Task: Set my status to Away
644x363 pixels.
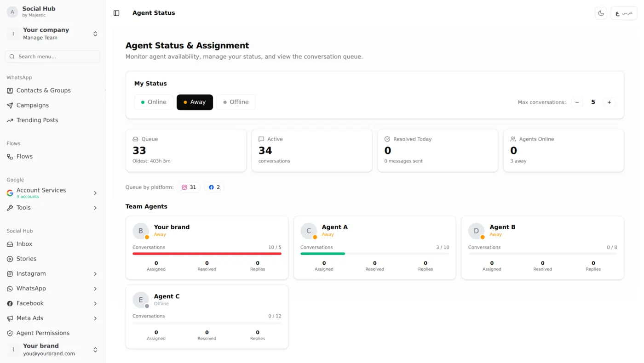Action: tap(195, 102)
